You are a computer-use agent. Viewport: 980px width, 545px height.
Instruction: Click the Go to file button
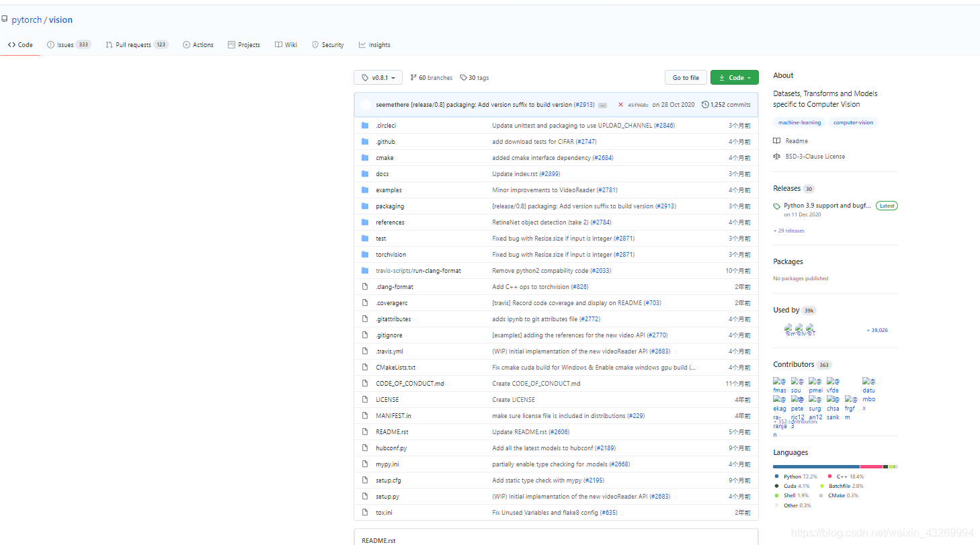tap(686, 78)
